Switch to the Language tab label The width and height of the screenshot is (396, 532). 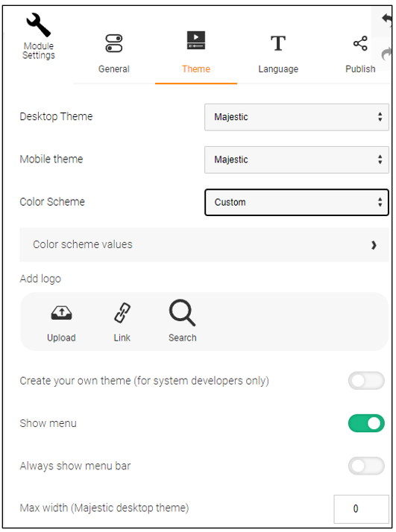pos(278,69)
